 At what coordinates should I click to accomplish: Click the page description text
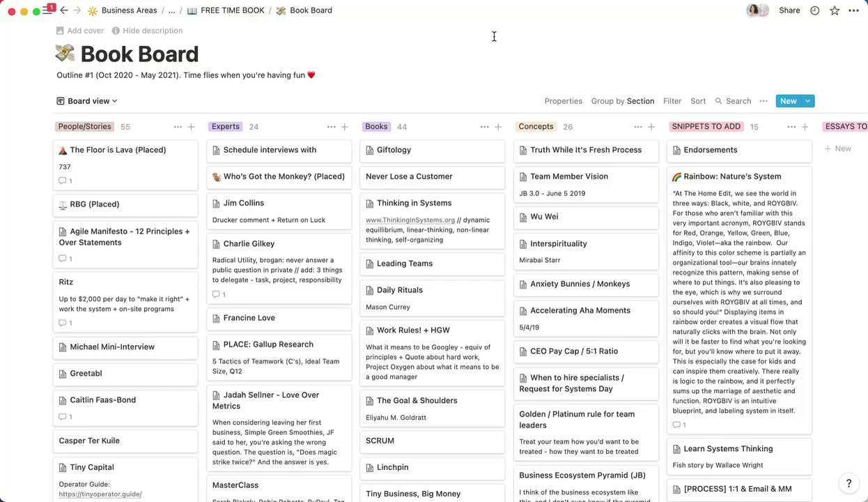point(186,75)
